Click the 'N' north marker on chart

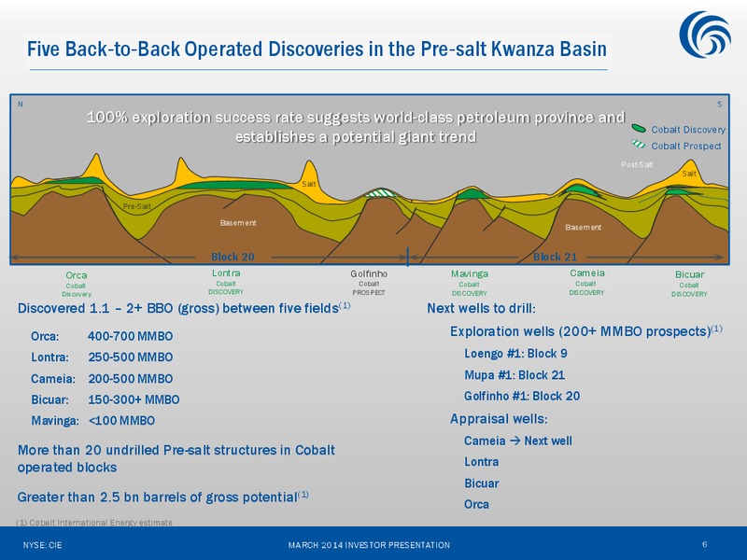point(20,104)
